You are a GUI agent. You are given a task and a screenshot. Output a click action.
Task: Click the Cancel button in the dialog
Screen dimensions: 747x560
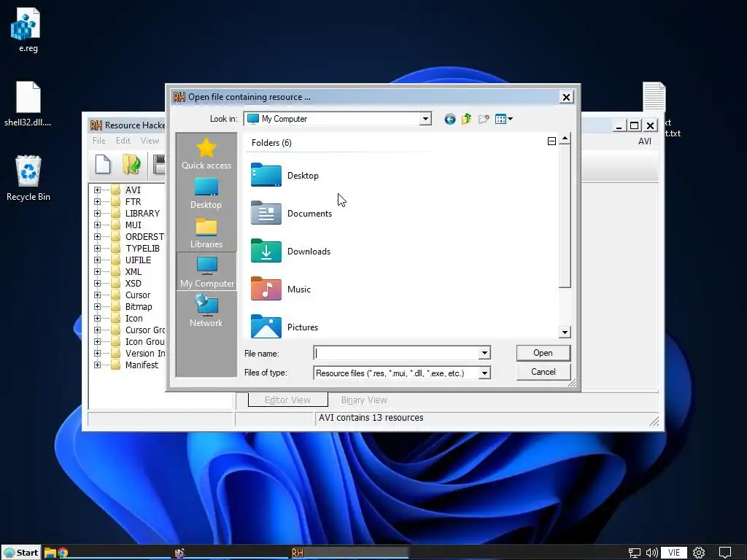pyautogui.click(x=543, y=372)
